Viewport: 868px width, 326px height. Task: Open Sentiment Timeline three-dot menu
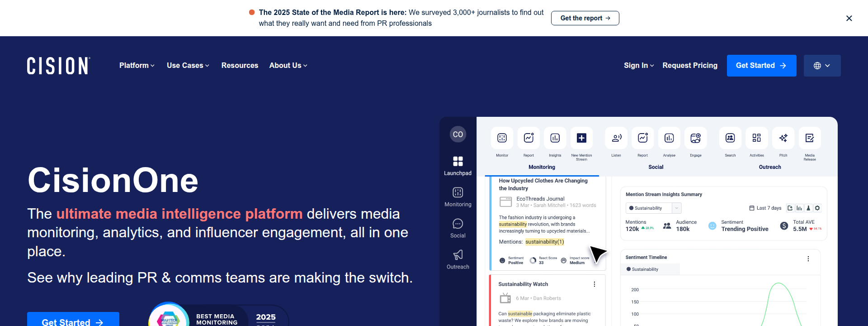tap(808, 259)
